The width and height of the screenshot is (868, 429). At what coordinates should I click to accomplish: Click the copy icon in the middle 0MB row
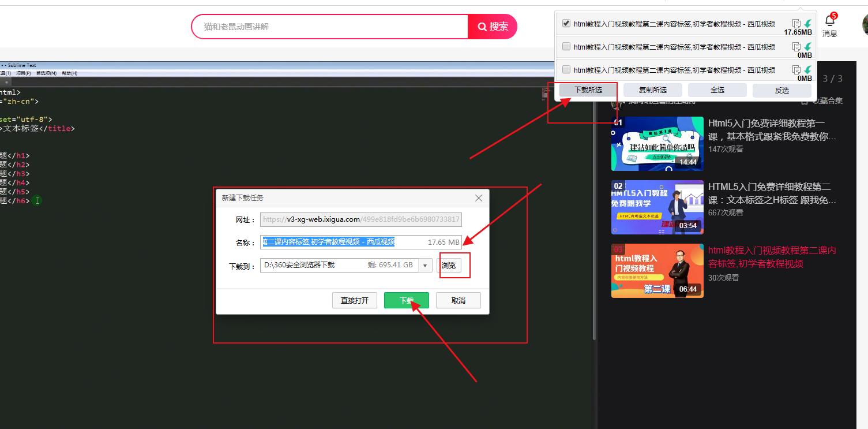796,47
